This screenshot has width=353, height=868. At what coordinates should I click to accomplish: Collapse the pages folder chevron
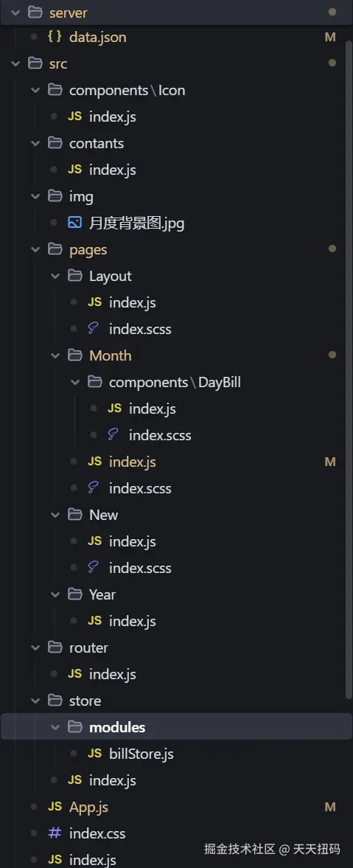35,250
